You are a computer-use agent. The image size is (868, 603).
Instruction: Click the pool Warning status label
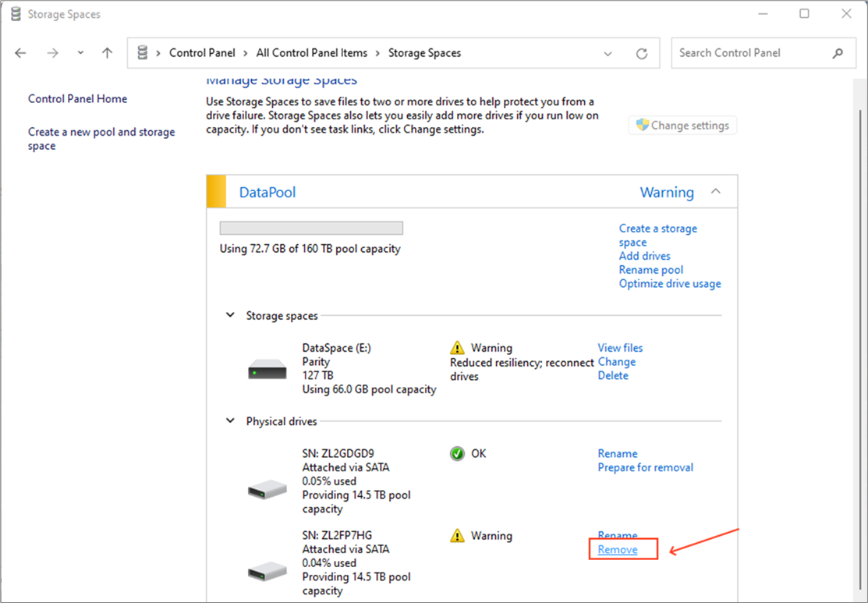667,192
